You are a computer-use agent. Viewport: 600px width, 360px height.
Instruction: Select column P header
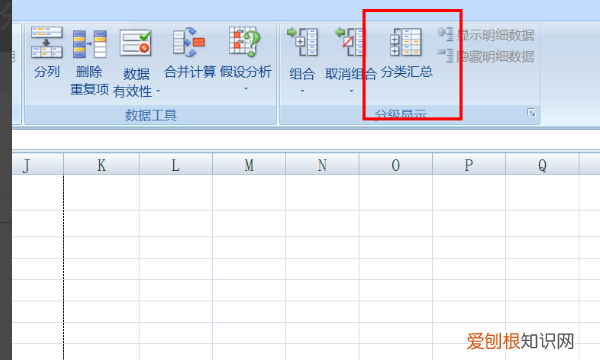pos(469,165)
